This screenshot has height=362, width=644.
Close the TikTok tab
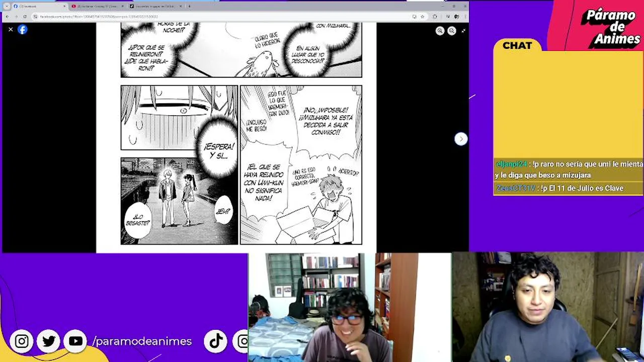pyautogui.click(x=181, y=7)
